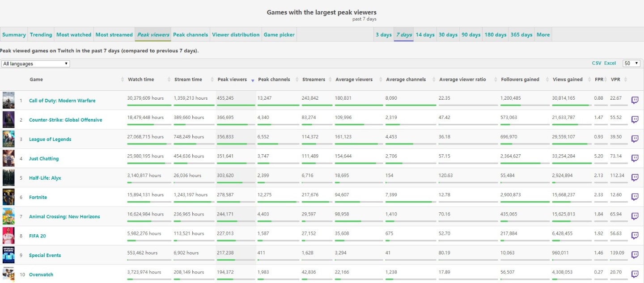
Task: Open the Half-Life: Alyx cover thumbnail
Action: (8, 177)
